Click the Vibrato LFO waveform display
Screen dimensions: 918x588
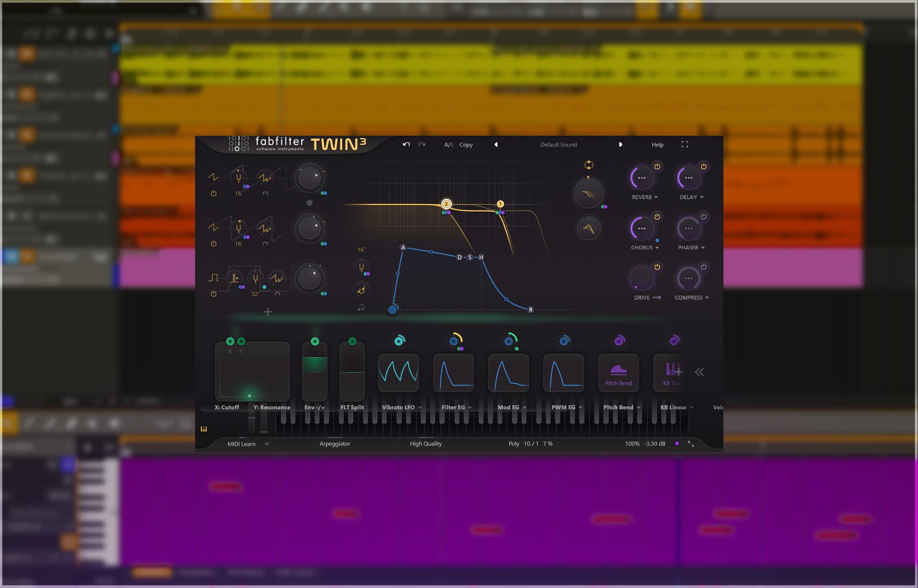pyautogui.click(x=398, y=373)
